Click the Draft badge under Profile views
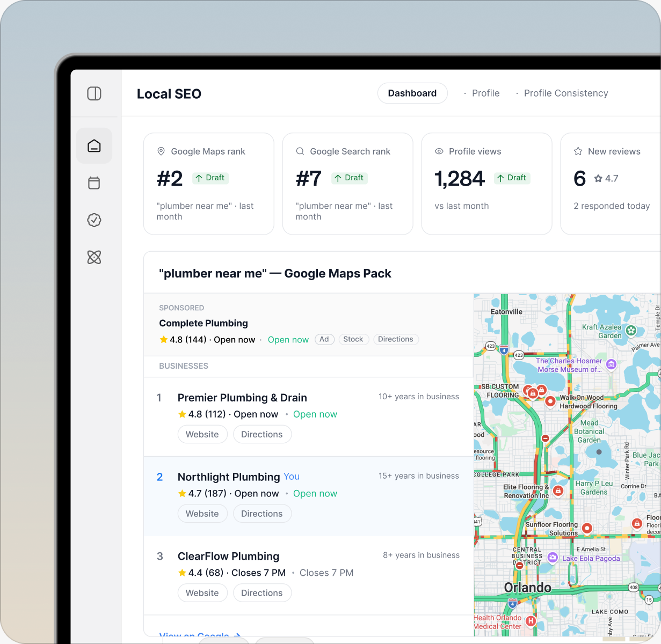Viewport: 661px width, 644px height. tap(512, 178)
